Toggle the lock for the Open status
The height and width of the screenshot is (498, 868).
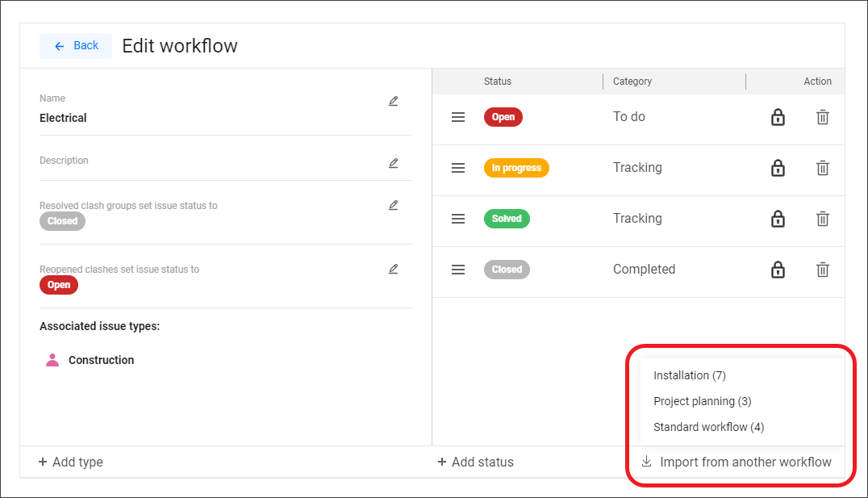[778, 117]
